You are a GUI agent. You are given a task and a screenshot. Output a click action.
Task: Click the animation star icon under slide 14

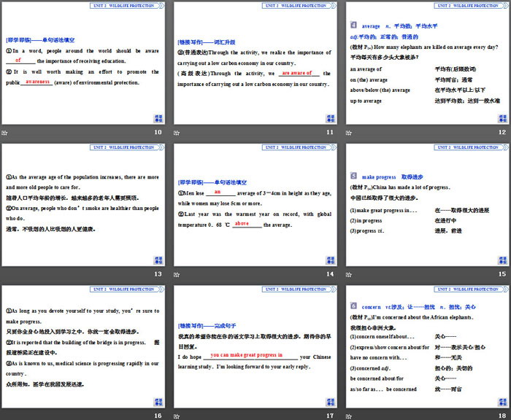tap(177, 274)
